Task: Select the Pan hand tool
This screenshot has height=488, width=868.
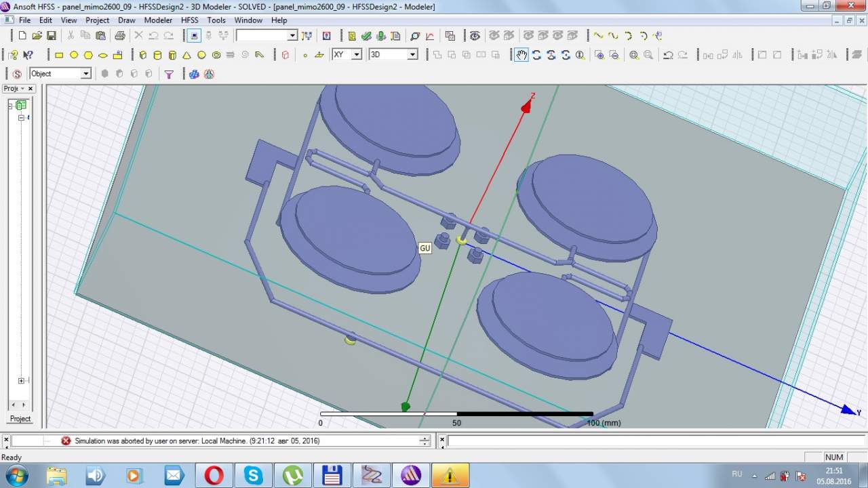Action: click(x=521, y=55)
